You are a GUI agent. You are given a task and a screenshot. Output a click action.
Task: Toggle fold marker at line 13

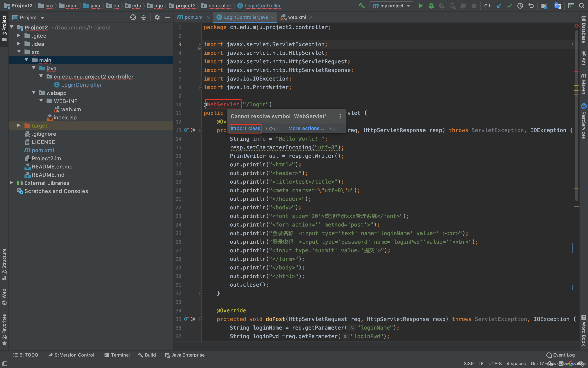201,130
